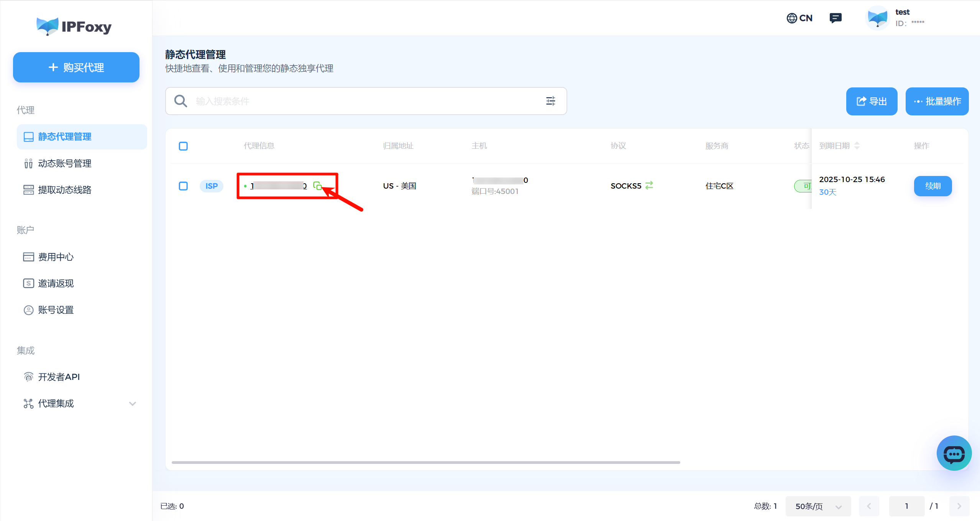Click the 续期 renew button
Screen dimensions: 980x521
pyautogui.click(x=932, y=186)
